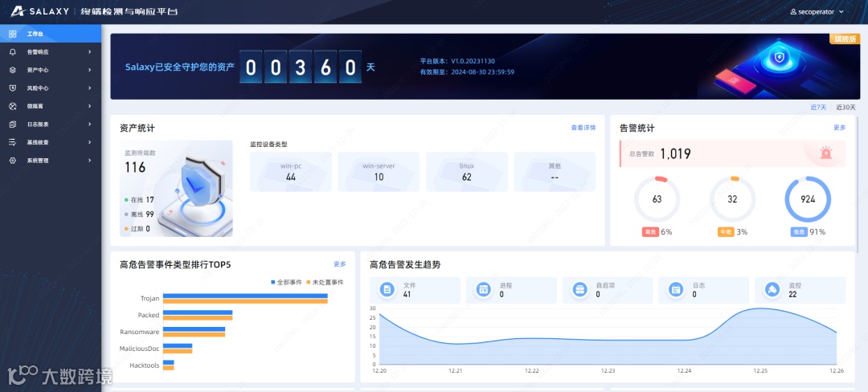868x392 pixels.
Task: Expand 日志报表 with its arrow
Action: (90, 125)
